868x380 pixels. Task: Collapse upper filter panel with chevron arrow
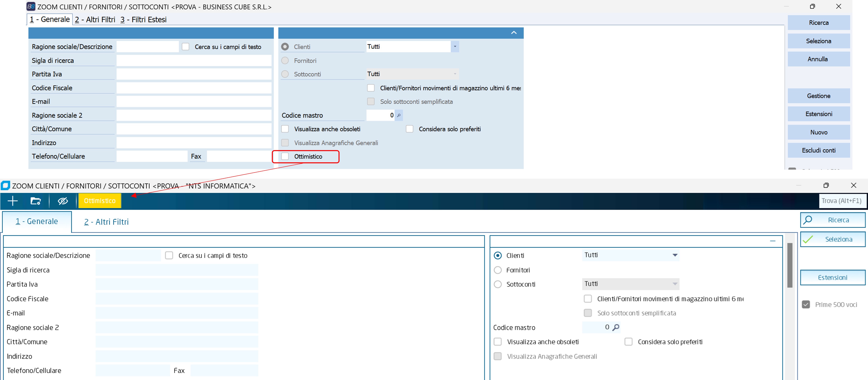pyautogui.click(x=514, y=33)
